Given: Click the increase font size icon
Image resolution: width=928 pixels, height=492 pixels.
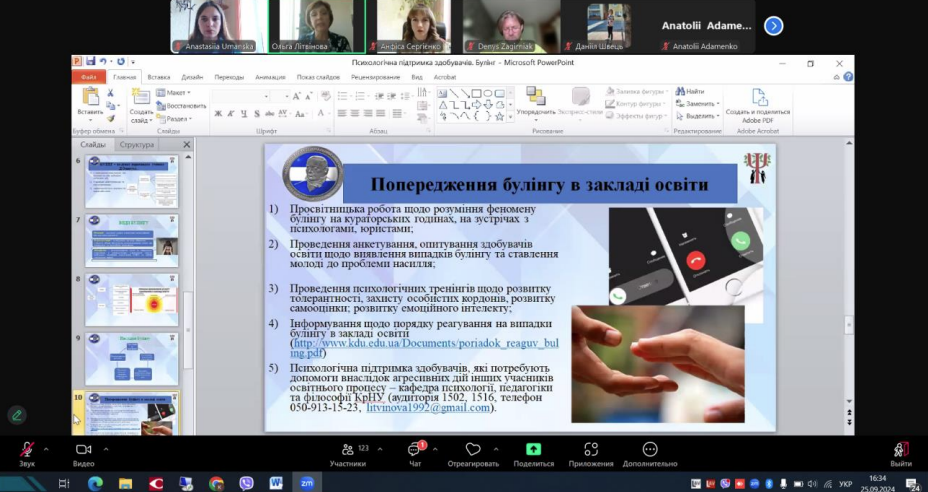Looking at the screenshot, I should (297, 96).
